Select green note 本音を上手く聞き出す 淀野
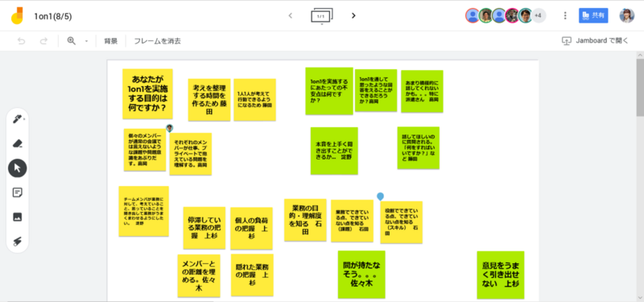The width and height of the screenshot is (644, 302). (334, 151)
